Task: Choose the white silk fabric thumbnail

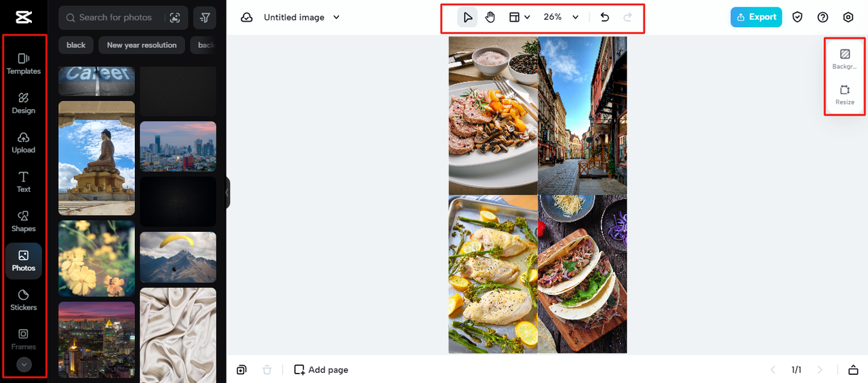Action: (x=178, y=335)
